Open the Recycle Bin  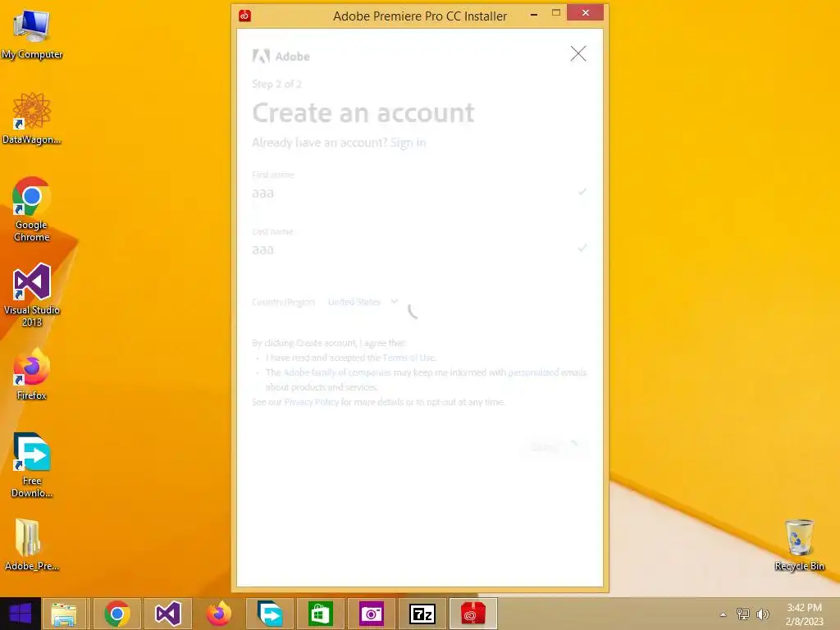[x=799, y=545]
